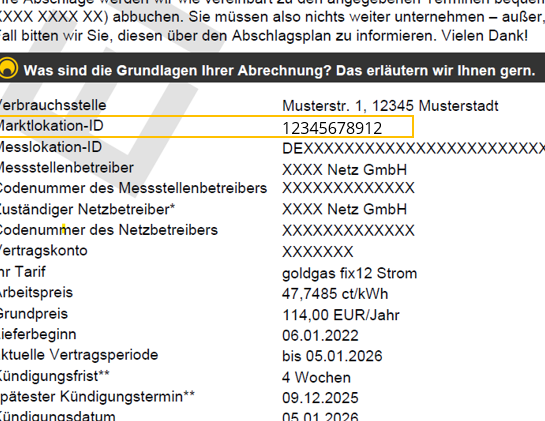Select the header 'Was sind die Grundlagen Ihrer Abrechnung?'
This screenshot has width=545, height=421.
point(178,71)
